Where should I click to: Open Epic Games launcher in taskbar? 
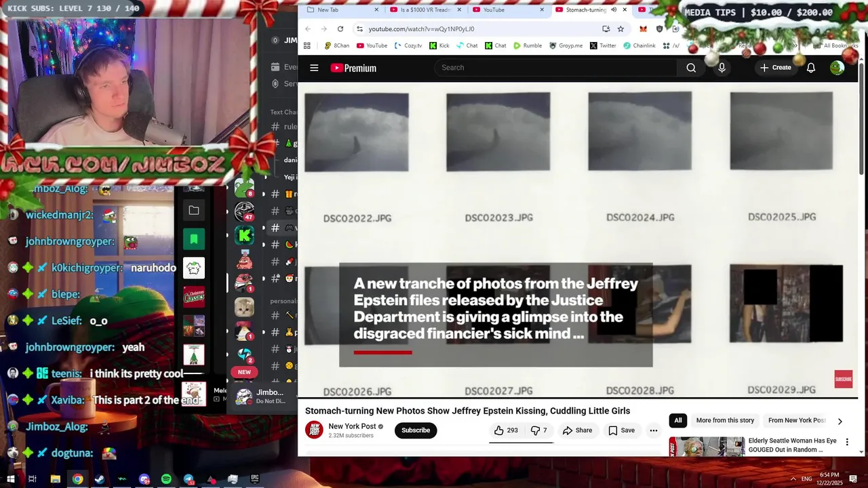(255, 479)
